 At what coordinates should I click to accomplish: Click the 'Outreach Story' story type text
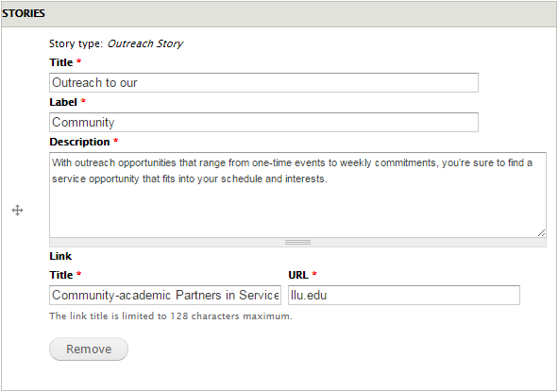tap(145, 43)
